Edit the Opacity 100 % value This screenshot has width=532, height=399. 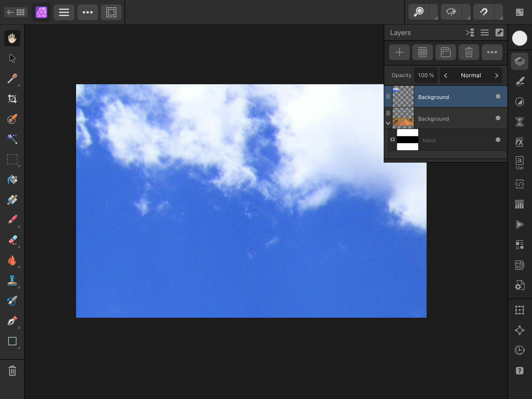(426, 75)
